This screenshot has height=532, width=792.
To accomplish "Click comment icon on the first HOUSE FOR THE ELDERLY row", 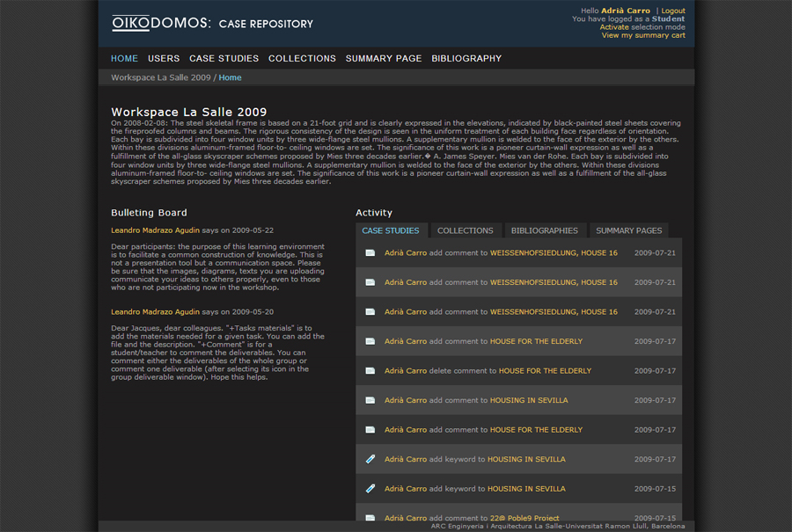I will 370,341.
